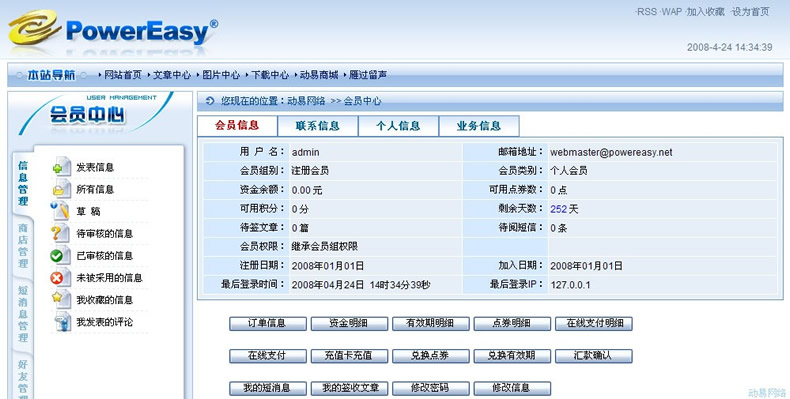The height and width of the screenshot is (399, 790).
Task: Click the 252 remaining days link
Action: (558, 209)
